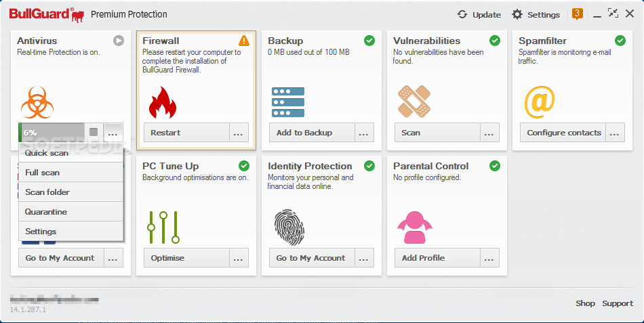Screen dimensions: 644x323
Task: Click the Parental Control girl icon
Action: point(414,228)
